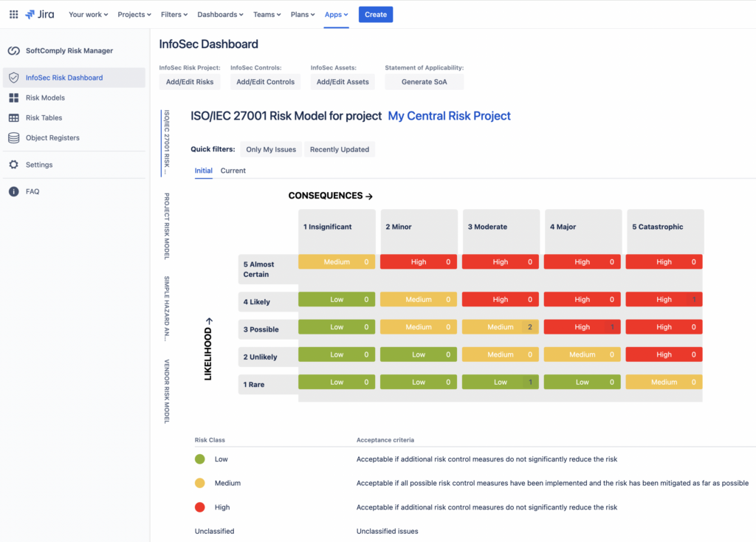Select the Current risk model view

(233, 171)
